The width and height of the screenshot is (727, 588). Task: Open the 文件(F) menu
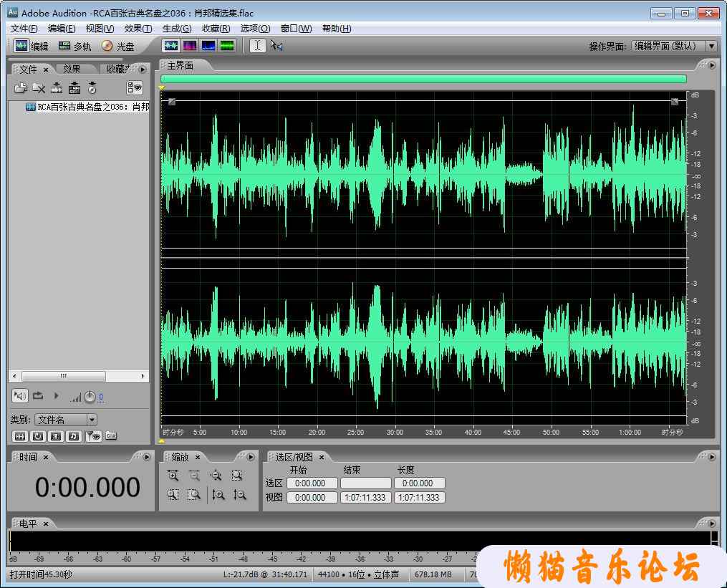tap(24, 28)
